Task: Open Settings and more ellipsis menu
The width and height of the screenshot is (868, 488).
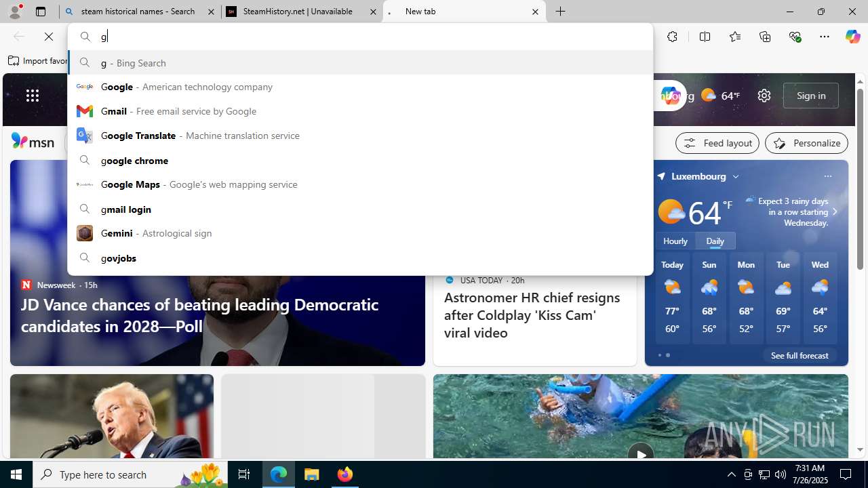Action: [825, 37]
